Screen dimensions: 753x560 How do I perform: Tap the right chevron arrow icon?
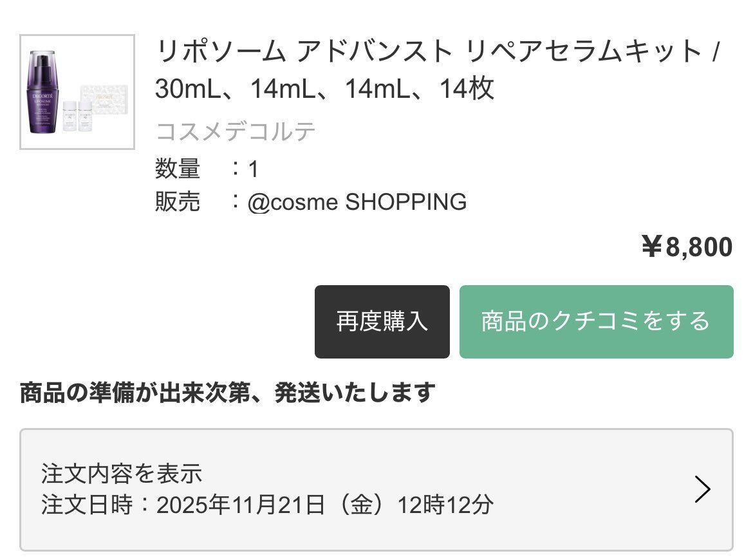[x=703, y=490]
